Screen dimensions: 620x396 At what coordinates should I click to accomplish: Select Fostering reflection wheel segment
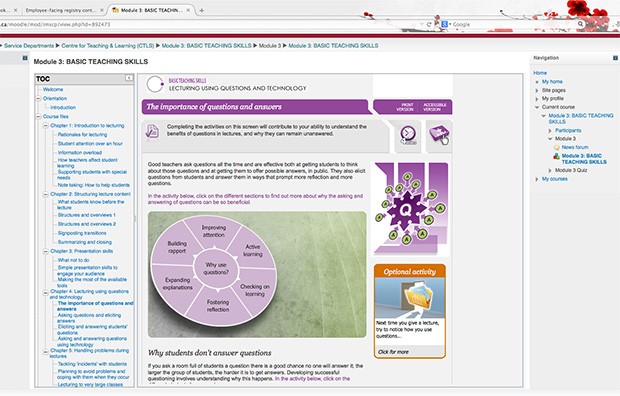[218, 305]
